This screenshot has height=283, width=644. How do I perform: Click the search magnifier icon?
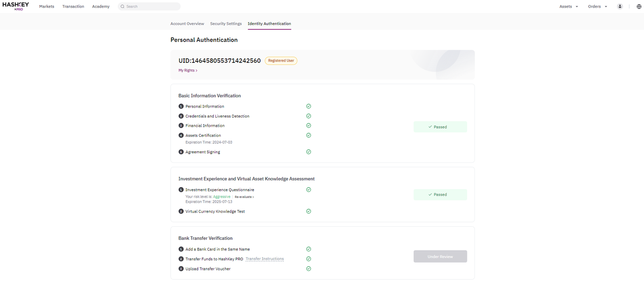click(x=122, y=7)
